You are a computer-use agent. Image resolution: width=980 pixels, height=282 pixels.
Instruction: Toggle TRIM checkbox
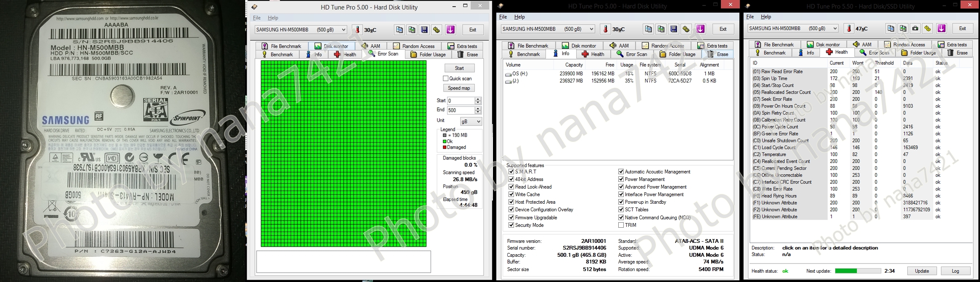(x=621, y=225)
